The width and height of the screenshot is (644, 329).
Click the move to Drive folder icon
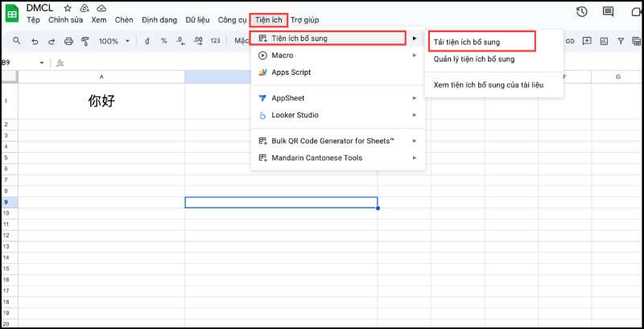[x=85, y=8]
